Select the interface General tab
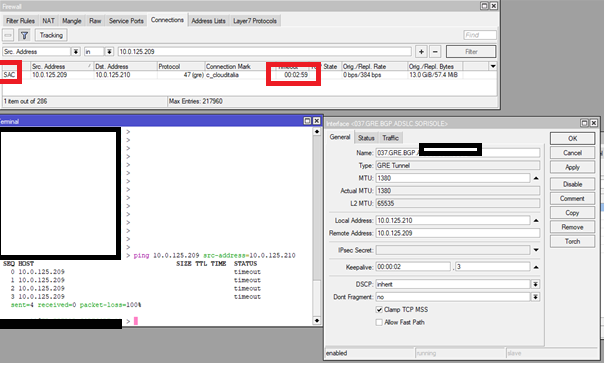Screen dimensions: 608x366 tap(340, 137)
